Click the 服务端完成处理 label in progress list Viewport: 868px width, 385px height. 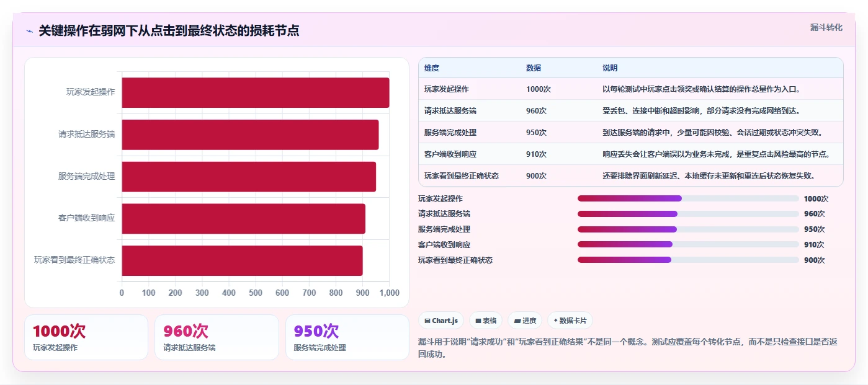click(x=444, y=229)
